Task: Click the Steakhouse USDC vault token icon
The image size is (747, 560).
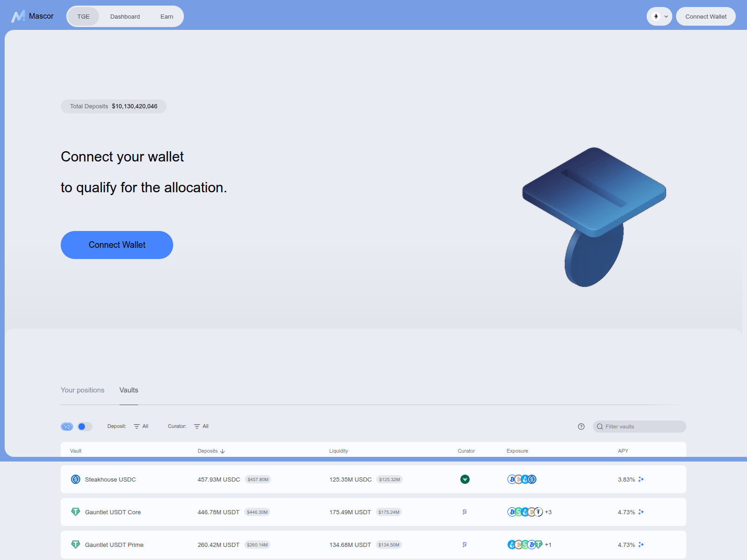Action: 75,479
